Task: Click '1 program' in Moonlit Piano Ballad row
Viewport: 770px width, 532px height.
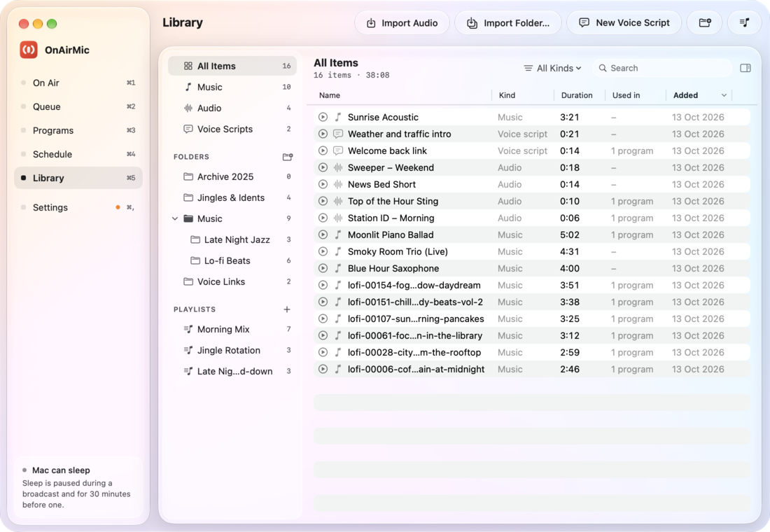Action: point(632,234)
